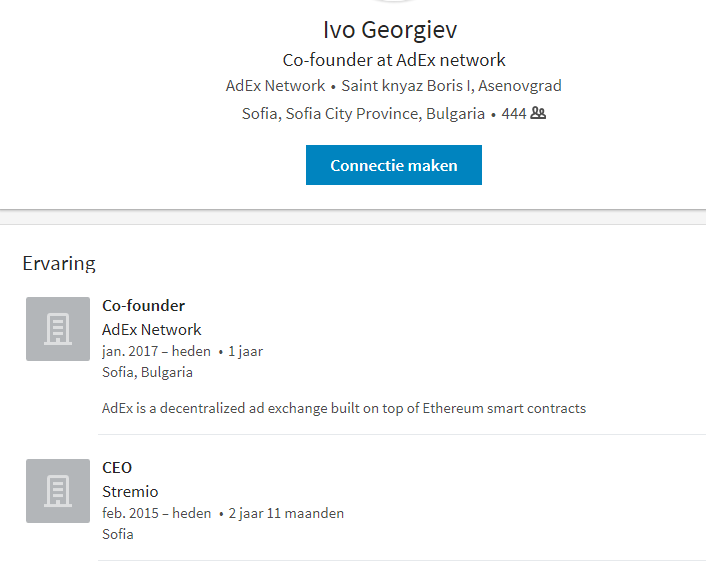Click the feb. 2015 – heden date range
The height and width of the screenshot is (565, 706).
157,513
